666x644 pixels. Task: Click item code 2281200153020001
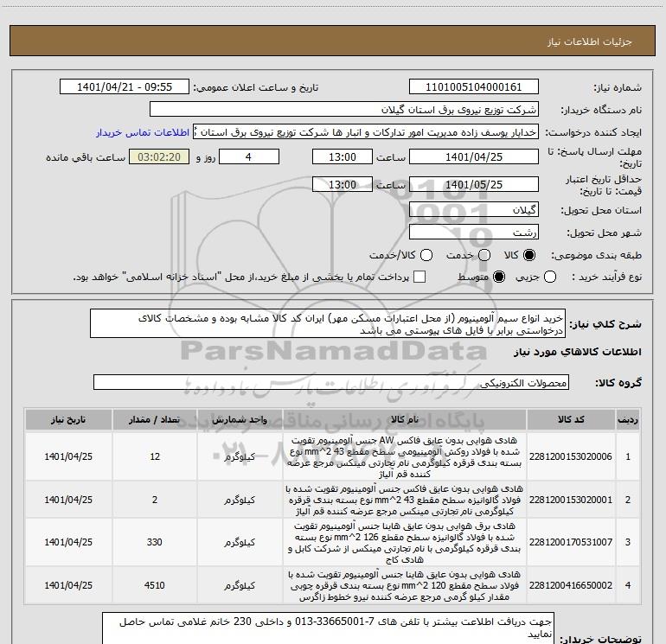click(571, 500)
